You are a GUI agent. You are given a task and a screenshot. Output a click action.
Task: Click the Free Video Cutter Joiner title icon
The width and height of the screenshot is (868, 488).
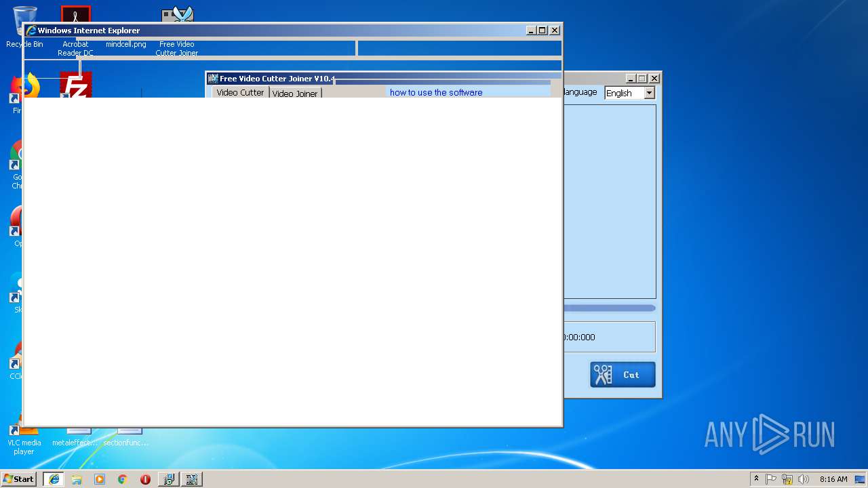click(x=213, y=79)
